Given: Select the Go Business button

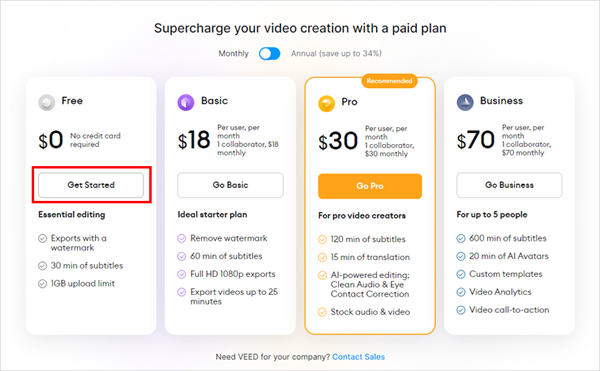Looking at the screenshot, I should pos(509,185).
